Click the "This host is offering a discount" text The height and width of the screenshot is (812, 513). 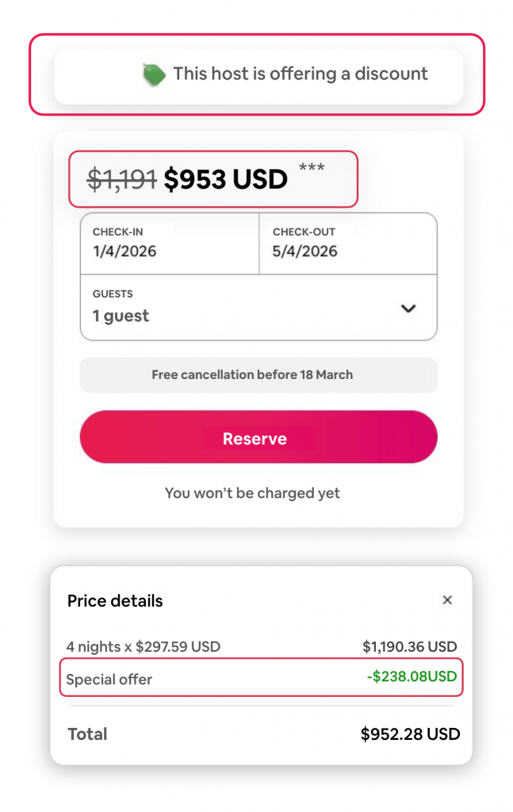point(300,74)
